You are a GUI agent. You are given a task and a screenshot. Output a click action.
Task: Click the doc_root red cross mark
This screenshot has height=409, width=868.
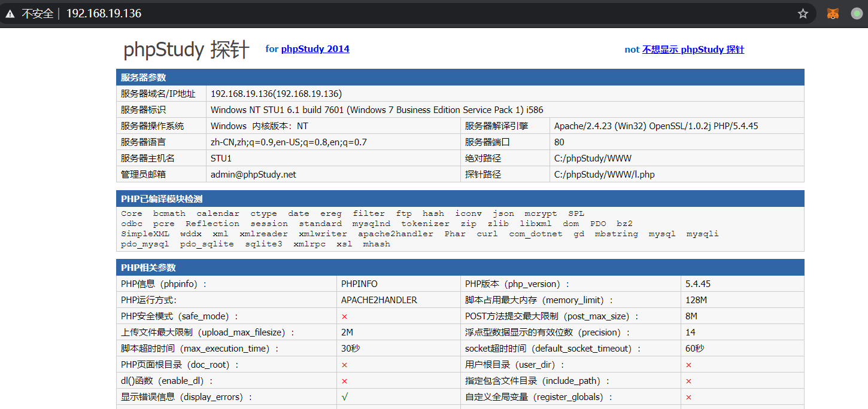click(344, 365)
